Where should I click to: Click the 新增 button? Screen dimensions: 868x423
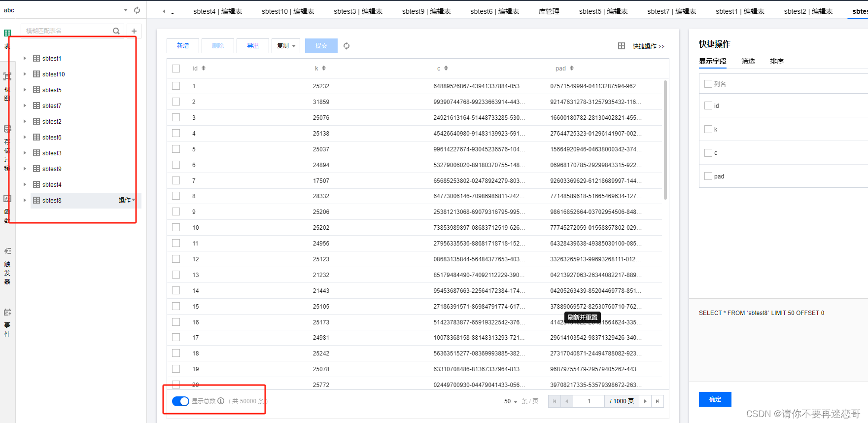[183, 46]
